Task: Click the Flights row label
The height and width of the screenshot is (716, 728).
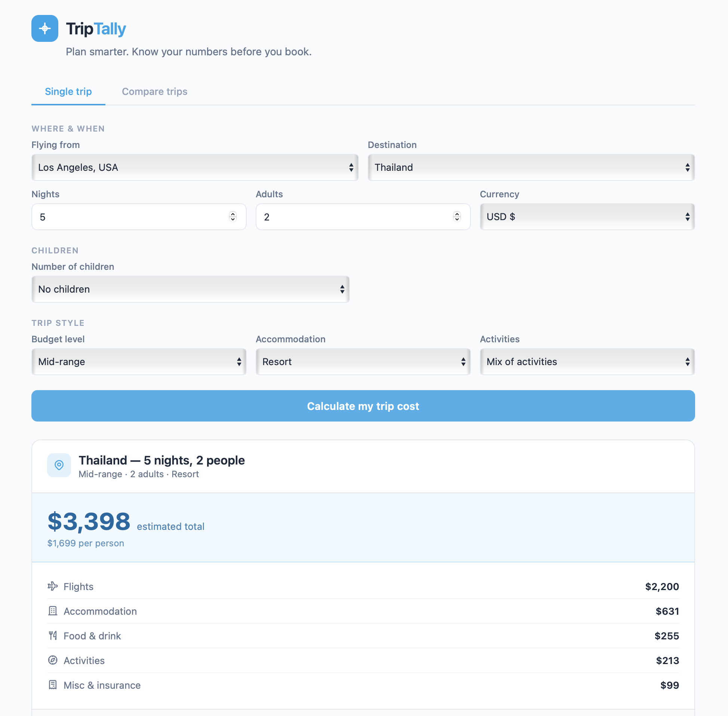Action: [x=78, y=586]
